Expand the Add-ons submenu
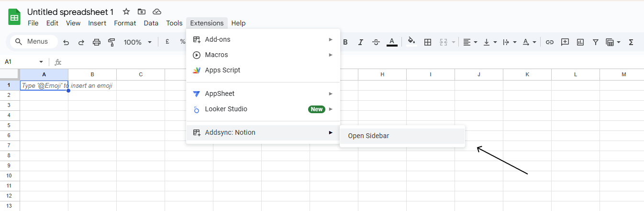Viewport: 644px width, 211px height. (263, 39)
